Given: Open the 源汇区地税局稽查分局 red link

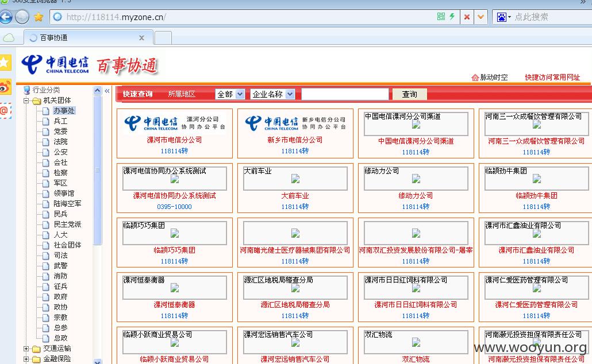Looking at the screenshot, I should [x=295, y=305].
